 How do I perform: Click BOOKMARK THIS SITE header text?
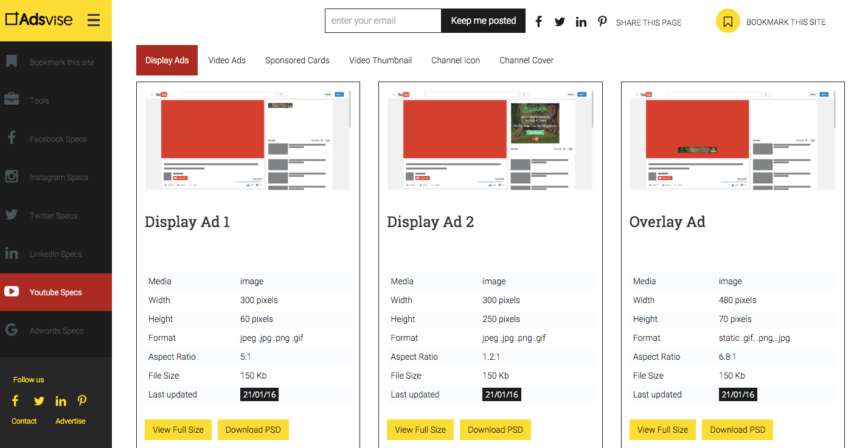[786, 22]
